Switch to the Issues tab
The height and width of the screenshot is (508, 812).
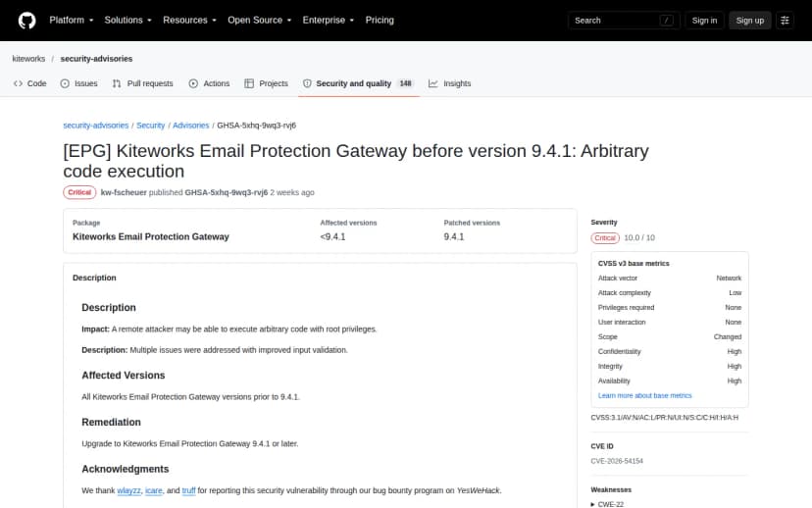point(78,83)
